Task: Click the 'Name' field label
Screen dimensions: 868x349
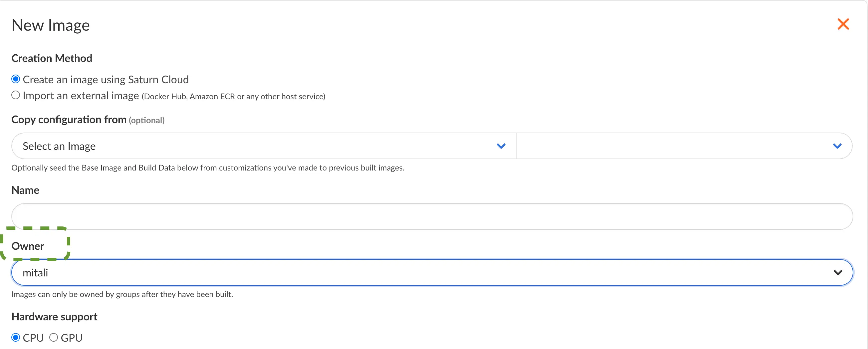Action: pyautogui.click(x=25, y=190)
